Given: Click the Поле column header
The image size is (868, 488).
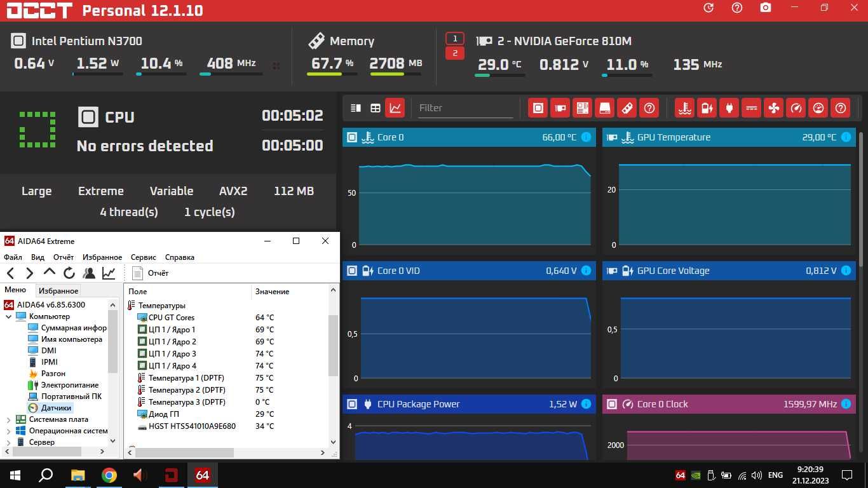Looking at the screenshot, I should [x=188, y=292].
